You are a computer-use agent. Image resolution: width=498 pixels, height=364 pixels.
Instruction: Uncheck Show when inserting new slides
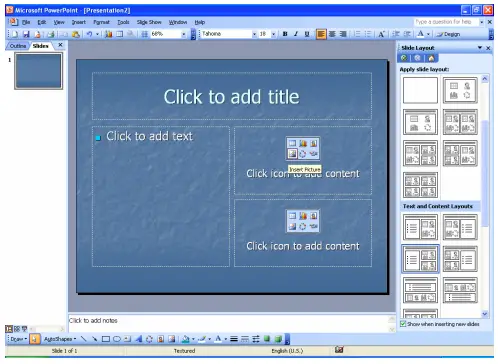pyautogui.click(x=403, y=324)
